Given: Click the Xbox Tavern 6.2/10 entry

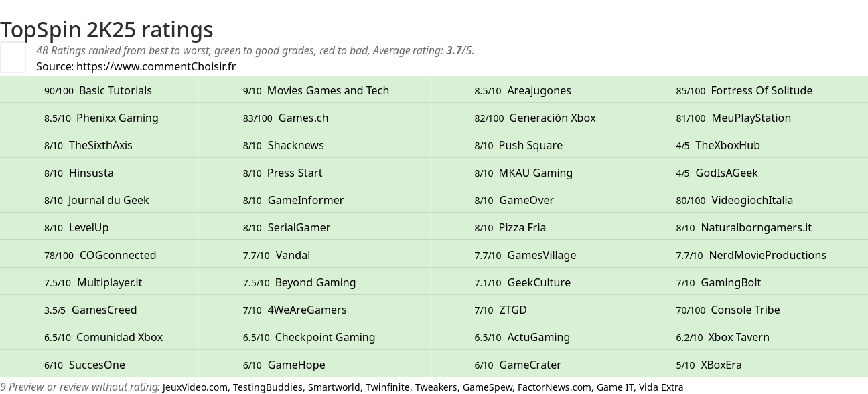Looking at the screenshot, I should [x=723, y=337].
